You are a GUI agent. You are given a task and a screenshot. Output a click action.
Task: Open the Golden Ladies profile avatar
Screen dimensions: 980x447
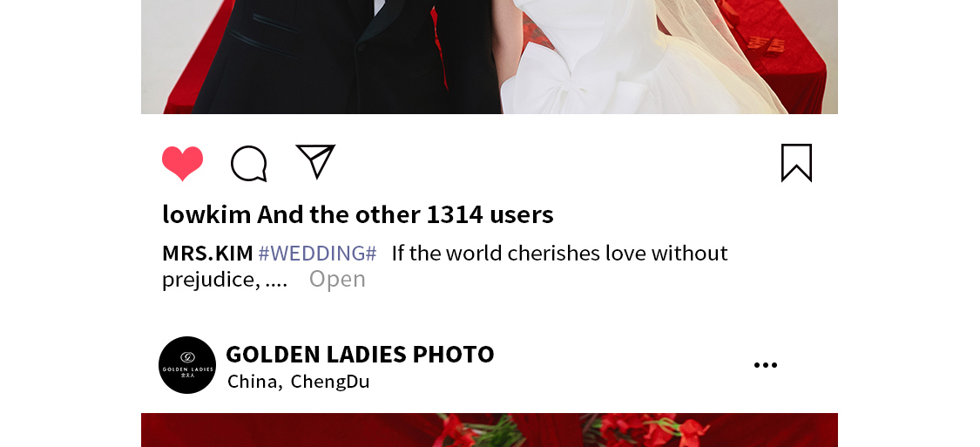tap(187, 365)
